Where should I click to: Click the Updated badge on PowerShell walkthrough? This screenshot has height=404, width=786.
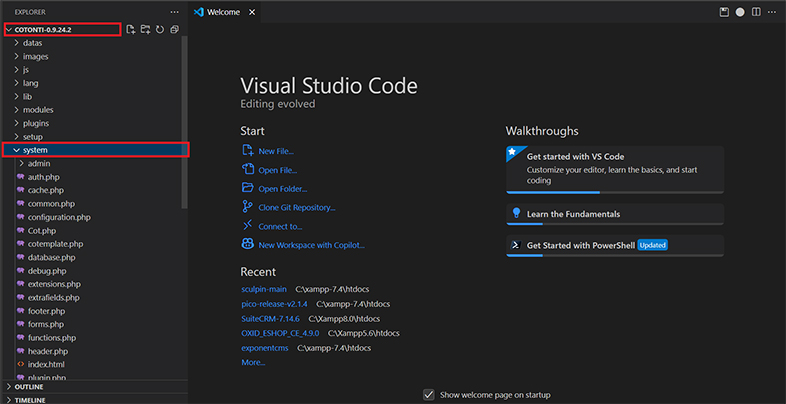click(653, 245)
